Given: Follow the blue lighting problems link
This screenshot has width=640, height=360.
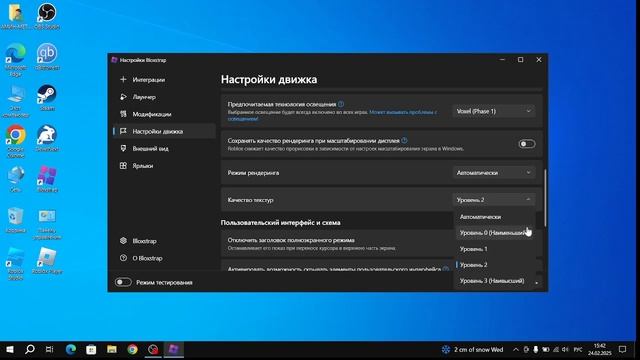Looking at the screenshot, I should (x=332, y=115).
